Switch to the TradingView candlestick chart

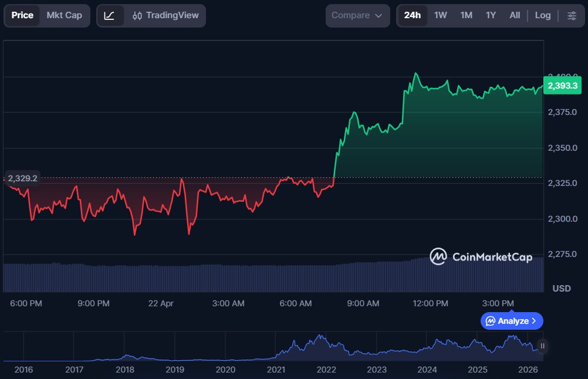click(x=165, y=16)
